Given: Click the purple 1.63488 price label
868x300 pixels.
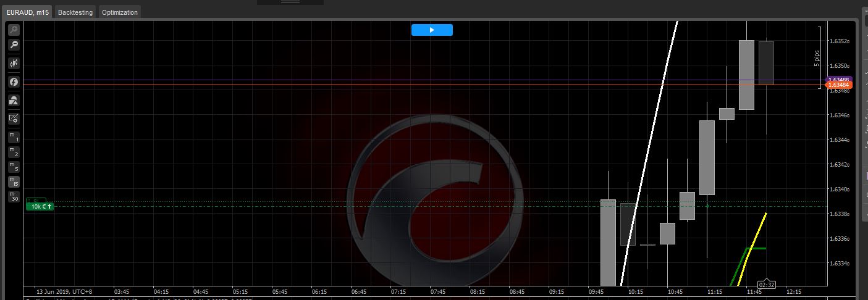Looking at the screenshot, I should tap(839, 79).
